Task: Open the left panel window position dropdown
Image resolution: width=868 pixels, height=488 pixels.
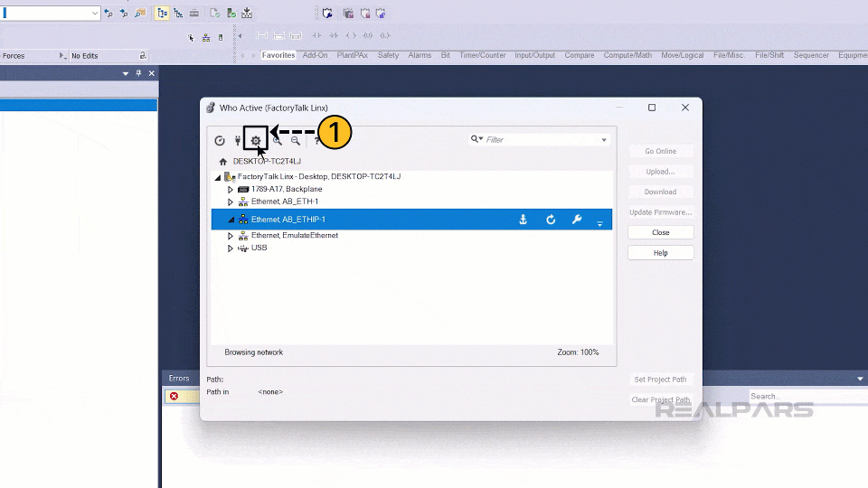Action: pos(126,73)
